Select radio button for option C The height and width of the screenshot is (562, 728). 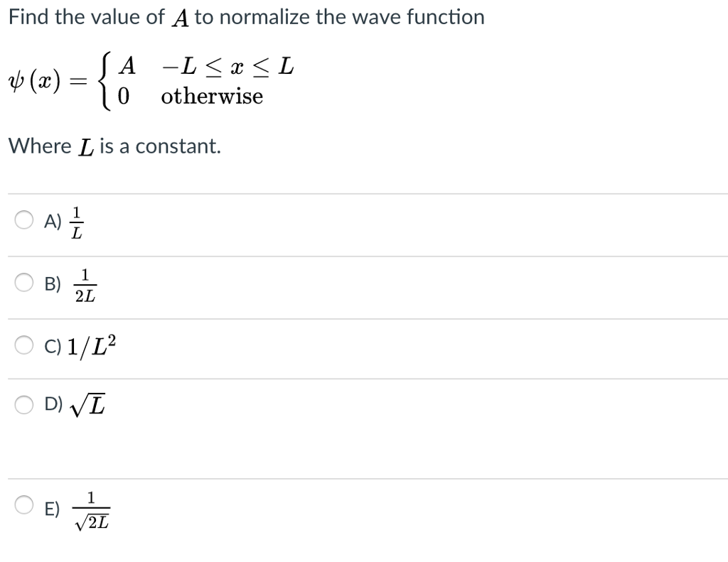click(x=23, y=344)
